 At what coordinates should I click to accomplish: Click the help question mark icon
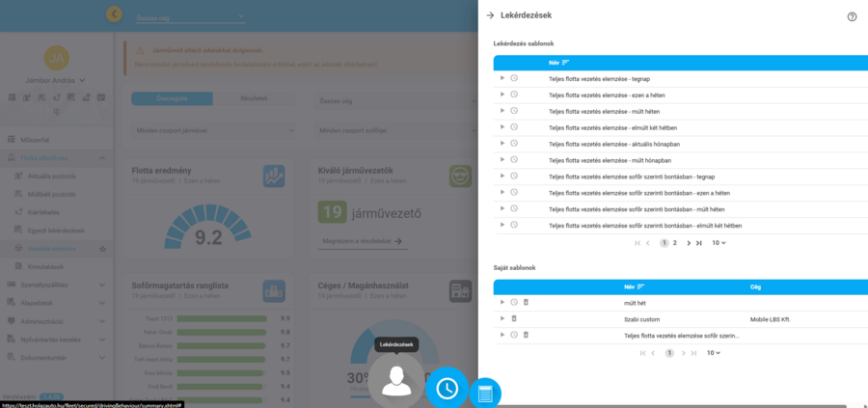[x=852, y=16]
